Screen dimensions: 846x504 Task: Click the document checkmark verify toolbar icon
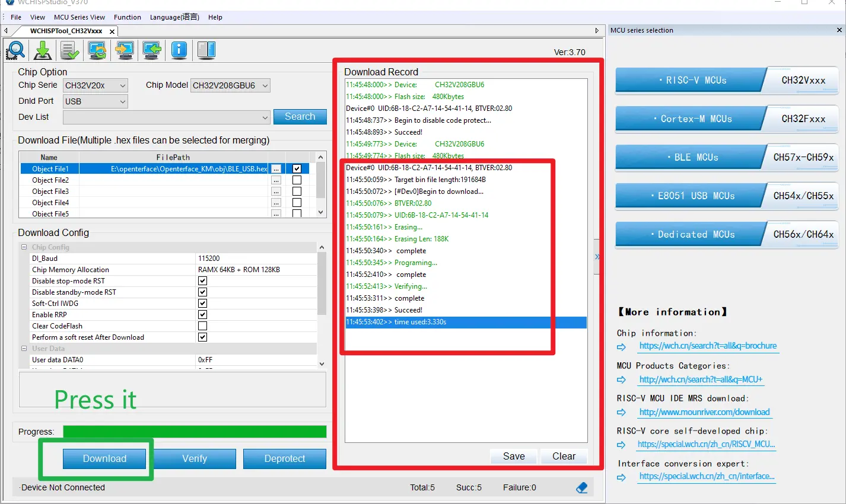click(x=69, y=50)
